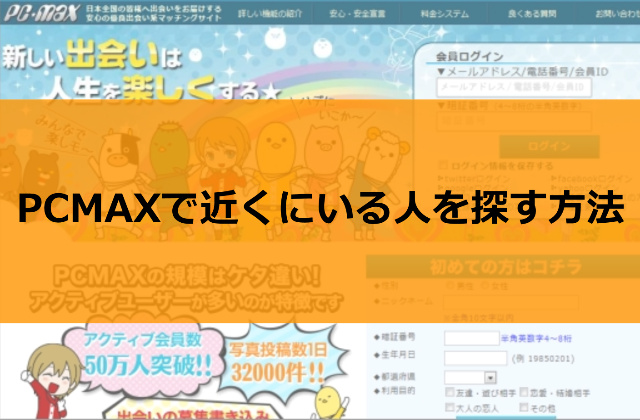Click the 暗証番号 field in registration form
Viewport: 640px width, 420px height.
tap(471, 338)
